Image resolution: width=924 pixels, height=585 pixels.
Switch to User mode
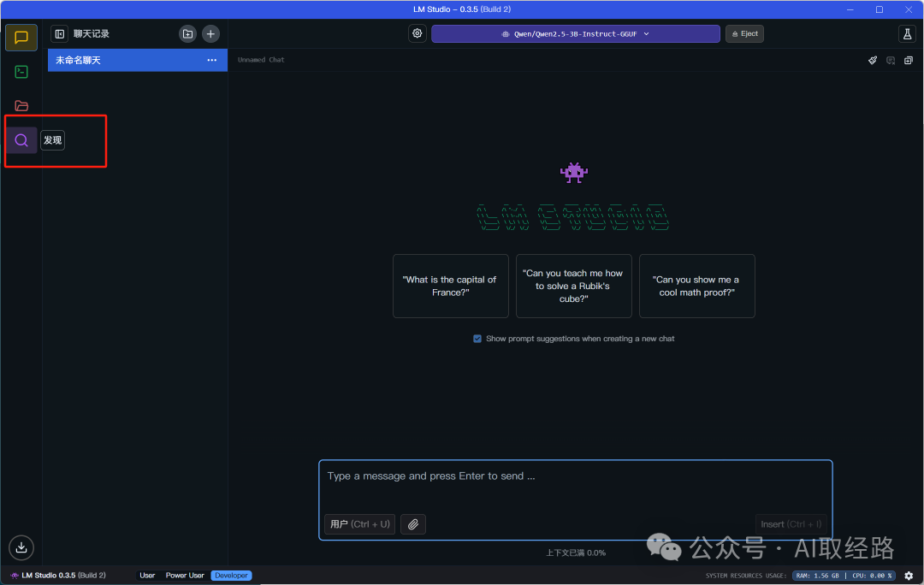click(147, 576)
